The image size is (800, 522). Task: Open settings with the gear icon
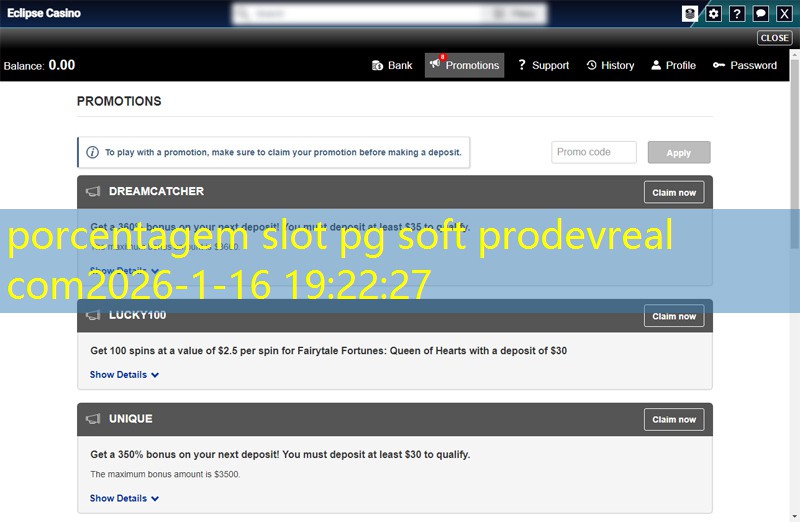coord(714,14)
